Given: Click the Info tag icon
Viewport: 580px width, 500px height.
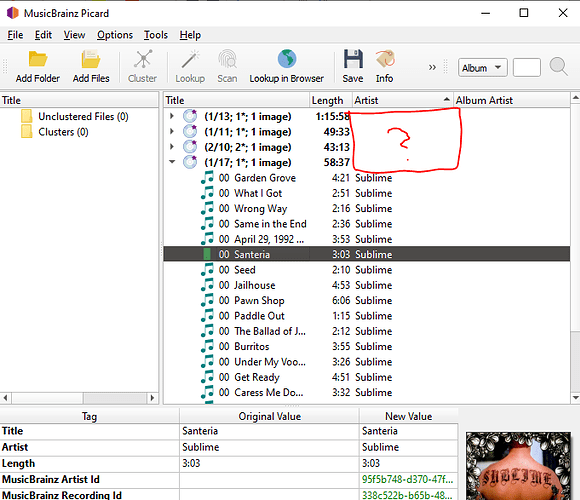Looking at the screenshot, I should [385, 59].
